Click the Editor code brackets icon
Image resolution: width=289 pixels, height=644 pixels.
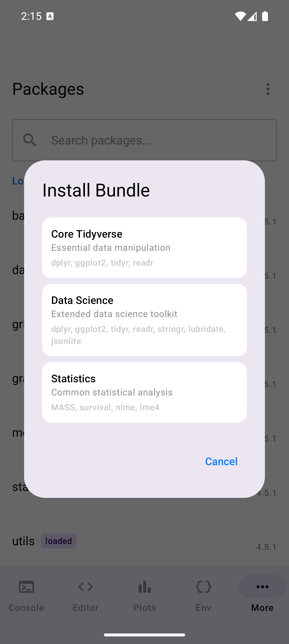click(x=85, y=587)
